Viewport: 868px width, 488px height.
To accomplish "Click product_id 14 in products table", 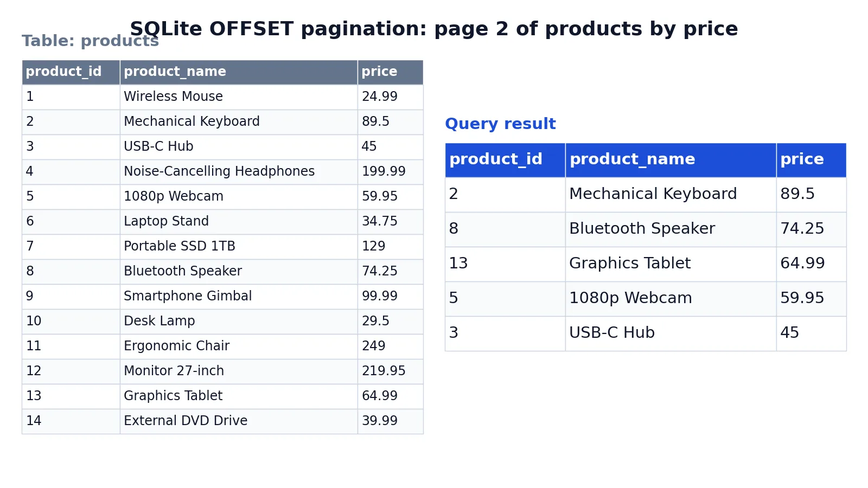I will (71, 421).
